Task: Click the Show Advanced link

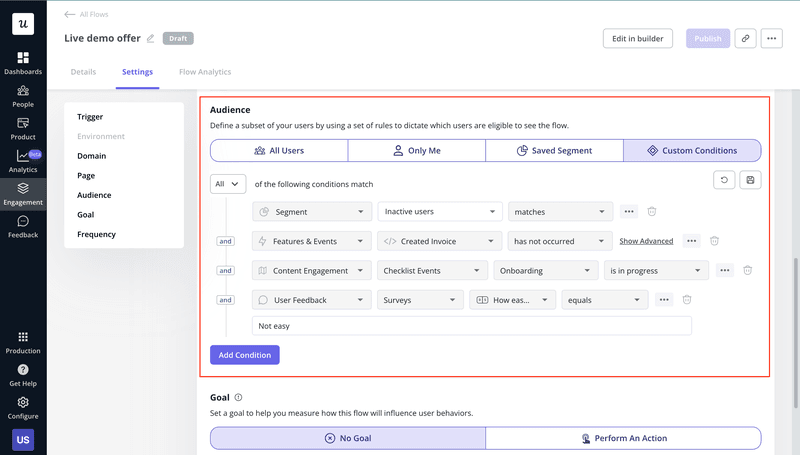Action: 646,241
